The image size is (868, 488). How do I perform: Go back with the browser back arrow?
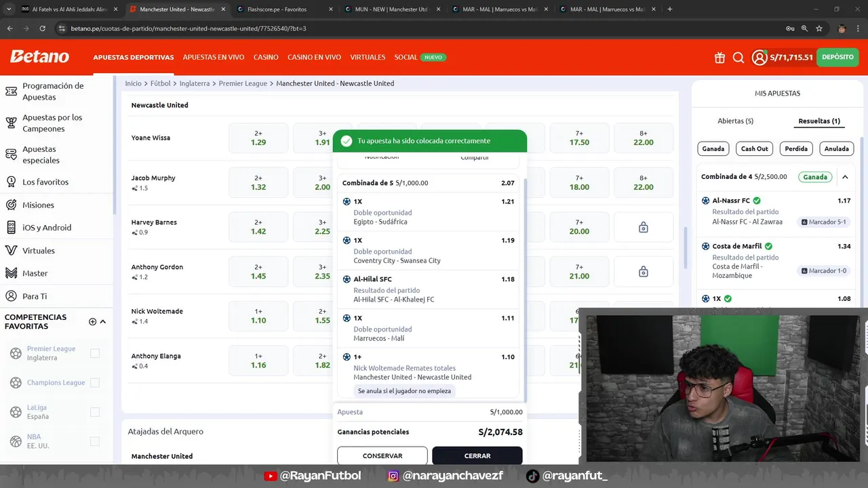coord(9,28)
